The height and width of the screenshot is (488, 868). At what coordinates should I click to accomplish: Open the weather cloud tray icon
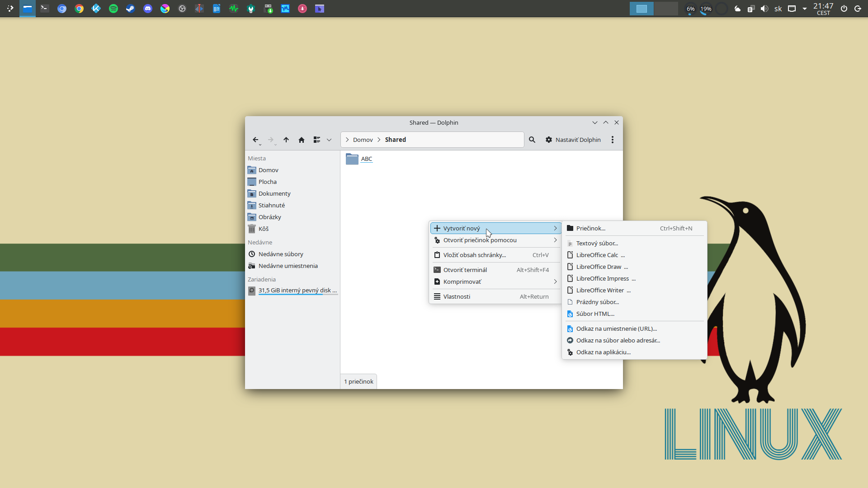tap(737, 9)
